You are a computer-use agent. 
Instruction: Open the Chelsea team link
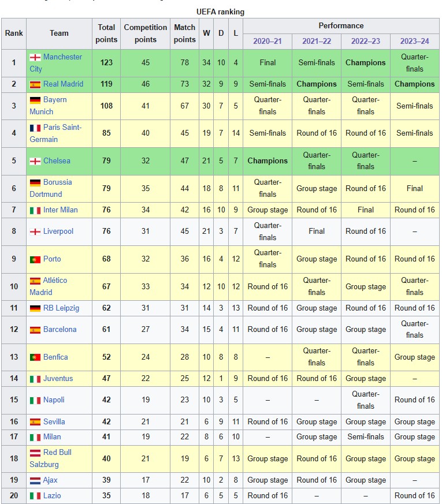point(57,160)
